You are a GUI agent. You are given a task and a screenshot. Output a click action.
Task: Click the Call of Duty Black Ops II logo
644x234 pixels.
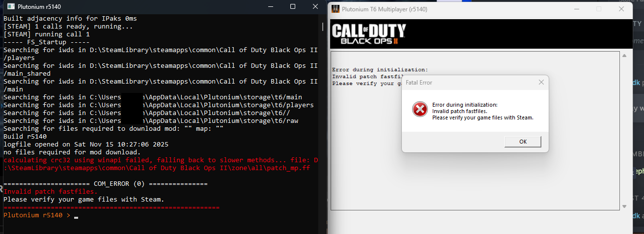pos(369,34)
